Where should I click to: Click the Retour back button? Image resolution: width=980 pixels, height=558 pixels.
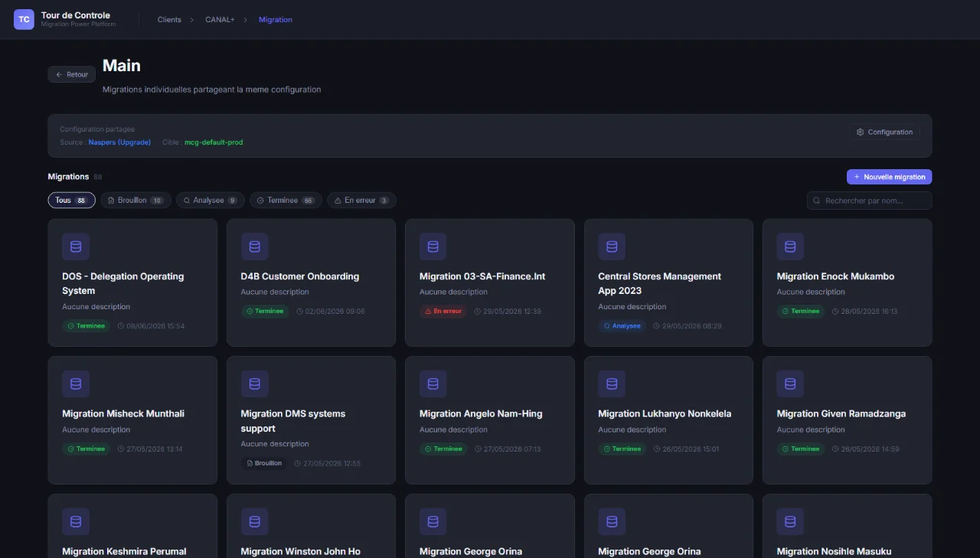coord(72,74)
